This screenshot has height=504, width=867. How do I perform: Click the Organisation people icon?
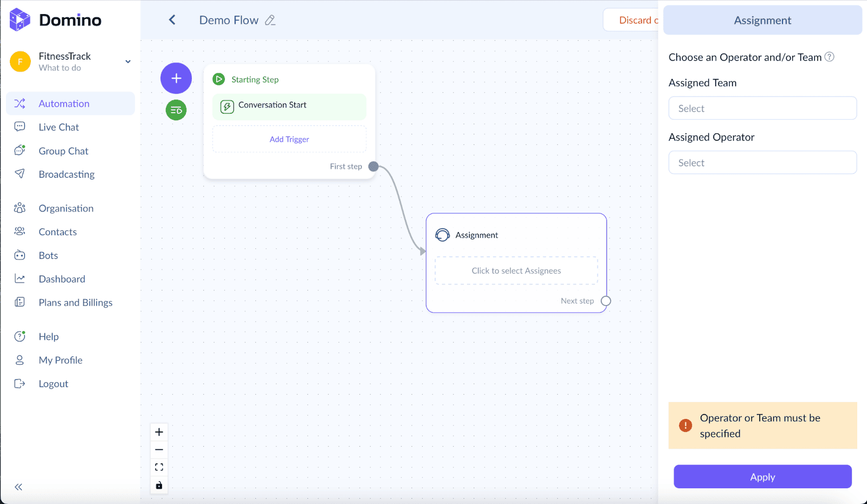pos(20,208)
